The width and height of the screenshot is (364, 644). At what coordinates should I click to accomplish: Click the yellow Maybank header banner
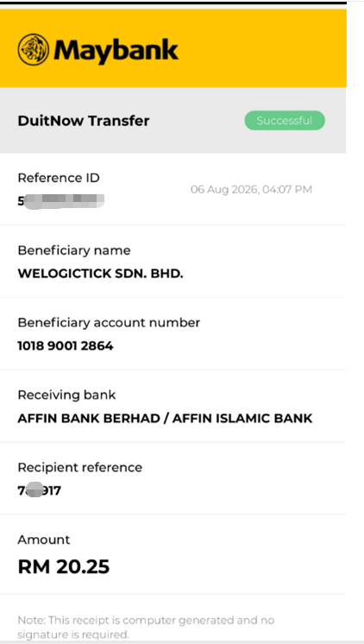pyautogui.click(x=173, y=48)
